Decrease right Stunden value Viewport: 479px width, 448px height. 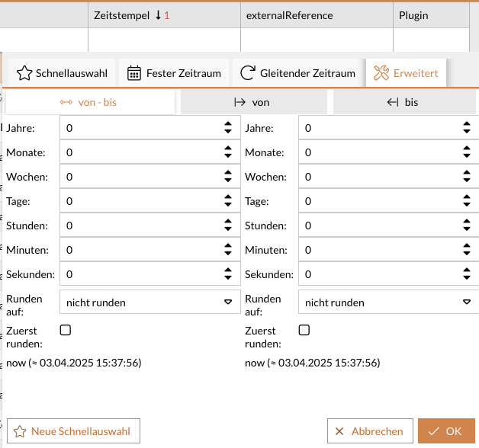pyautogui.click(x=467, y=229)
